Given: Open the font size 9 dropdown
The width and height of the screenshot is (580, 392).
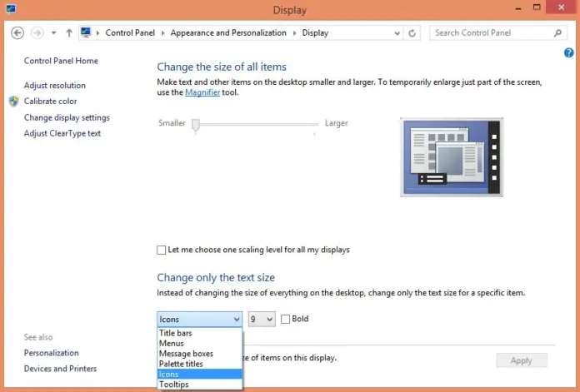Looking at the screenshot, I should click(x=262, y=319).
